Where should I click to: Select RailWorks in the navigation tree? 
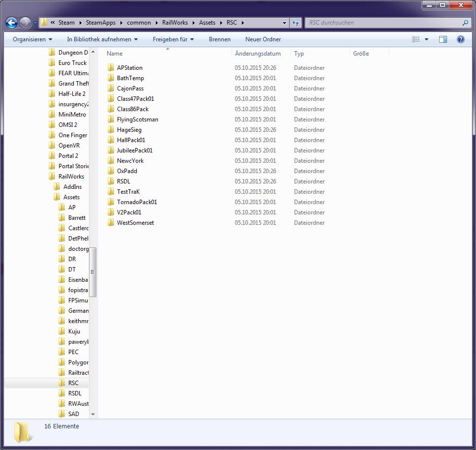pos(71,177)
